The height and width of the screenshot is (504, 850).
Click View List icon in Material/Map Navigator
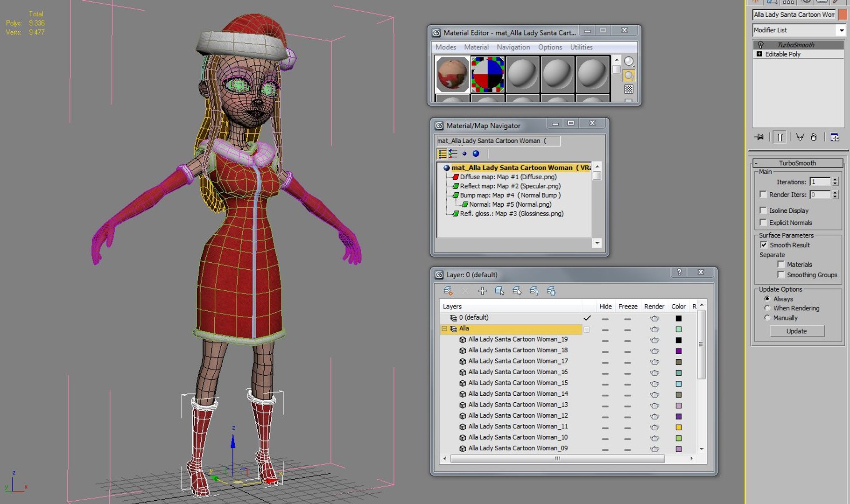click(442, 154)
